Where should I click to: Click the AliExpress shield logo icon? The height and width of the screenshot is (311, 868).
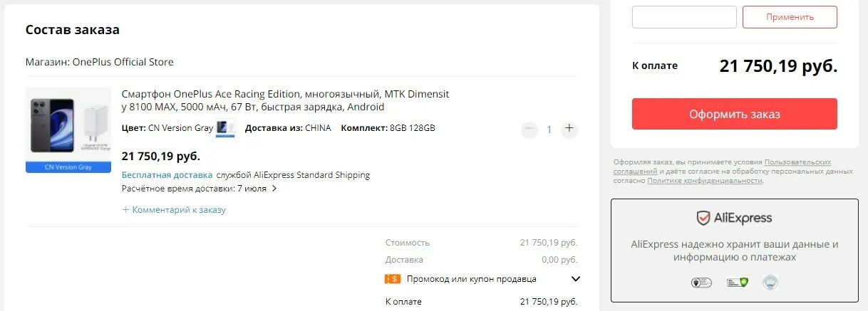[x=703, y=218]
